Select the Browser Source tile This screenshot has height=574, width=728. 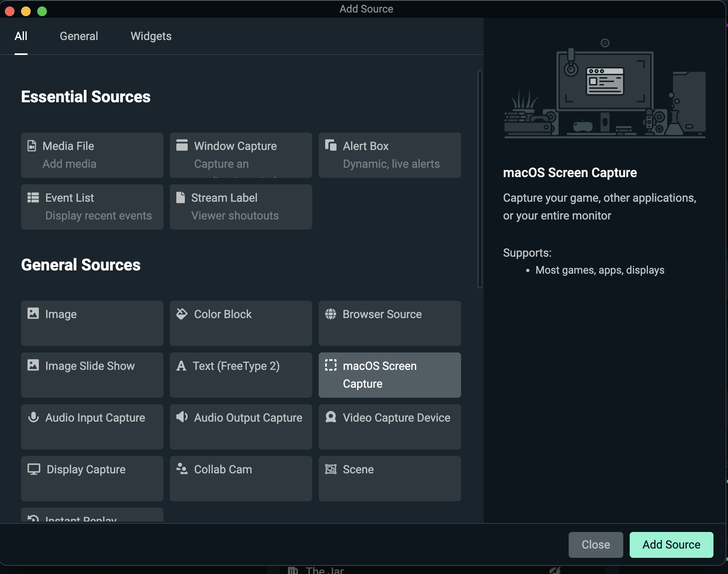(x=389, y=323)
